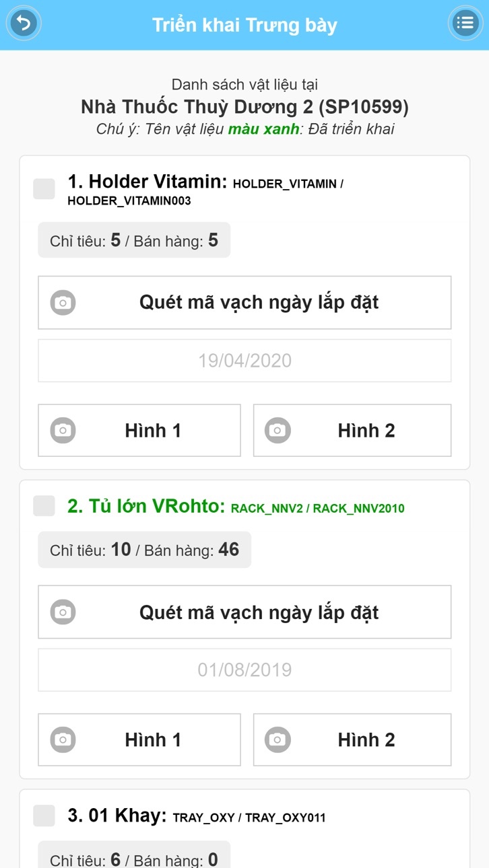Select the 19/04/2020 installation date field

(244, 361)
